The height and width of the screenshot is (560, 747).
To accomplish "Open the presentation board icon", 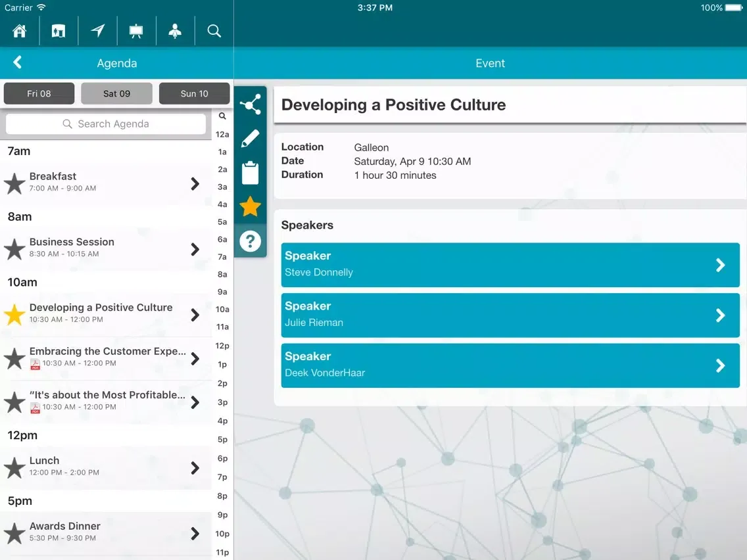I will (136, 31).
